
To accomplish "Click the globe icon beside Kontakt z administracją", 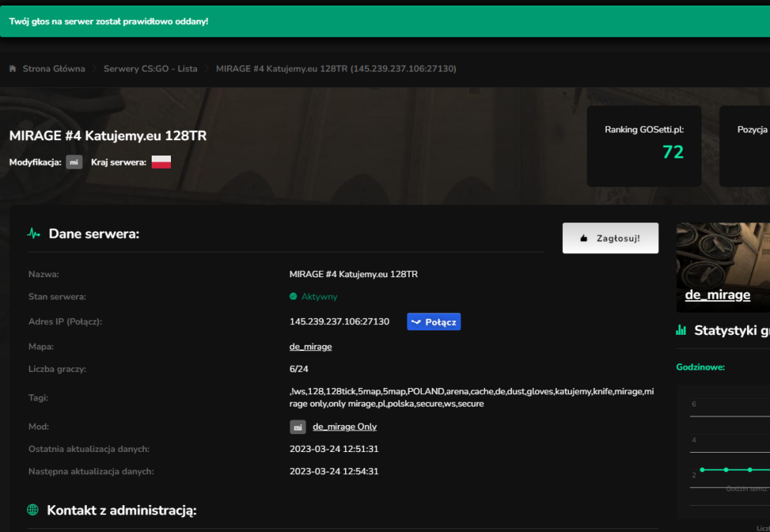I will 33,510.
